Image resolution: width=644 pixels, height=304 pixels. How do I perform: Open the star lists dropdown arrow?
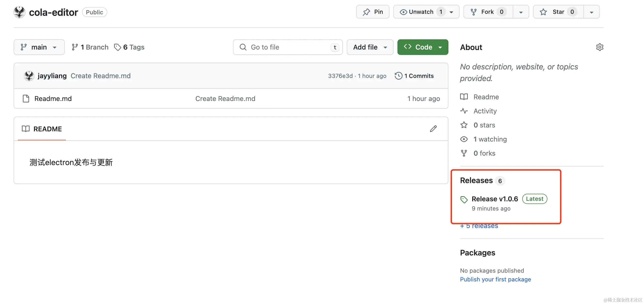591,12
